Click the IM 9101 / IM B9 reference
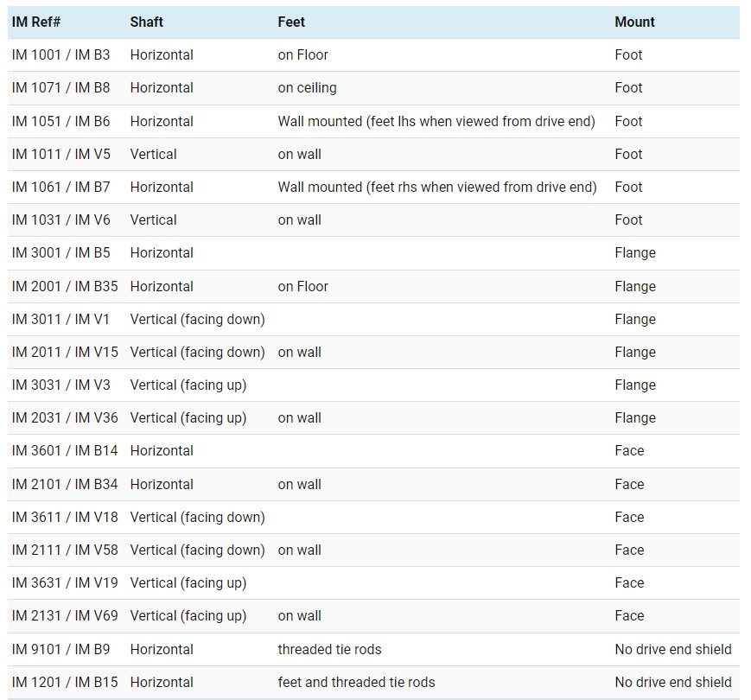751x700 pixels. click(61, 649)
